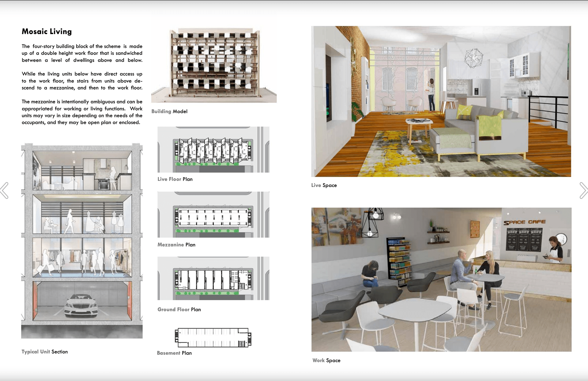
Task: Open the Basement Plan drawing
Action: tap(213, 337)
